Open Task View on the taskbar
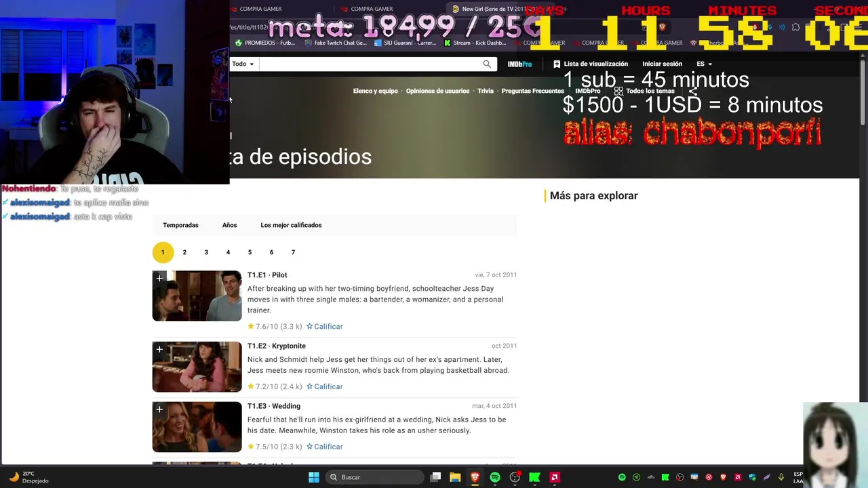The height and width of the screenshot is (488, 868). [436, 477]
